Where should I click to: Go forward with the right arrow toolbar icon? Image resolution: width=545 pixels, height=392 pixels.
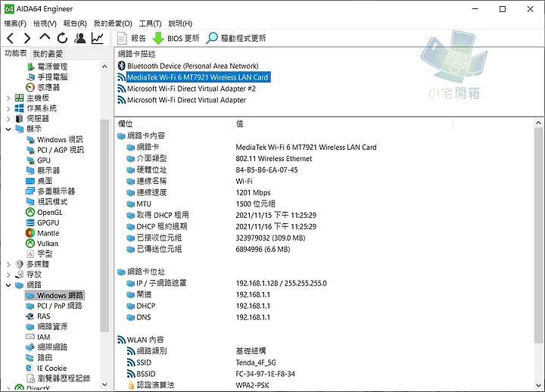point(27,39)
